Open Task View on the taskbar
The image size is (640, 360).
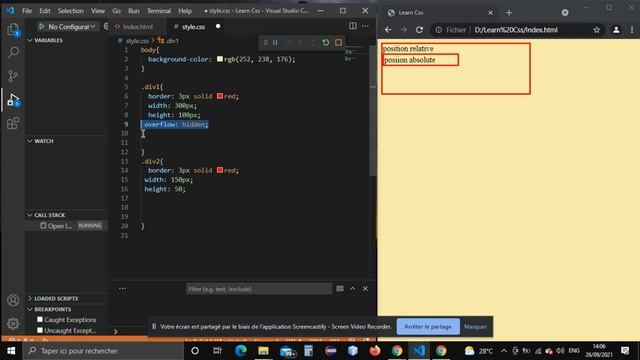tap(217, 351)
